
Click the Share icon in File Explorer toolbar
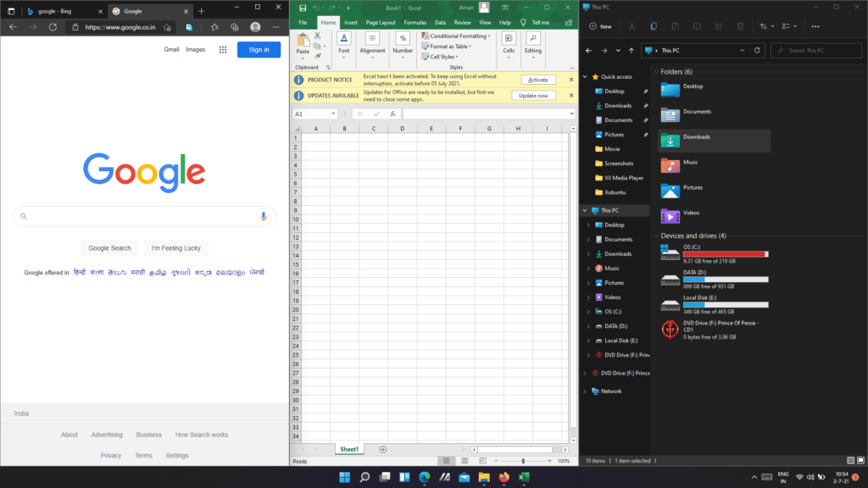coord(719,26)
